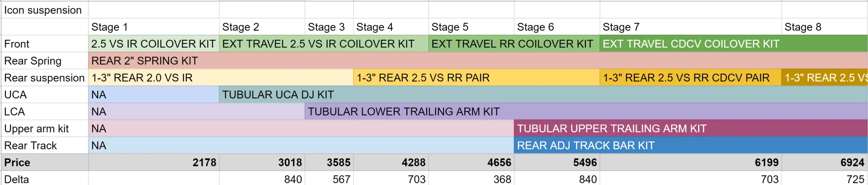Click EXT TRAVEL 2.5 VS IR COILOVER KIT cell
Viewport: 868px width, 185px height.
coord(324,44)
